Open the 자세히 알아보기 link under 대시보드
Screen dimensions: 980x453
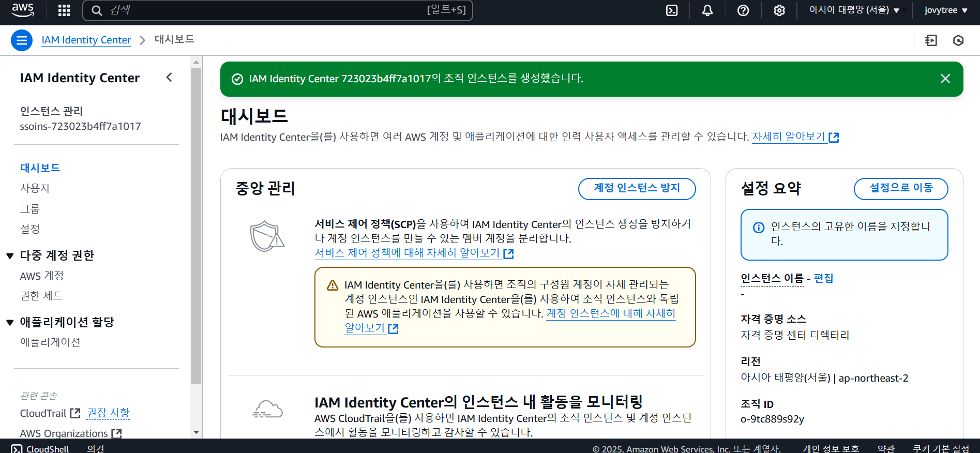795,137
